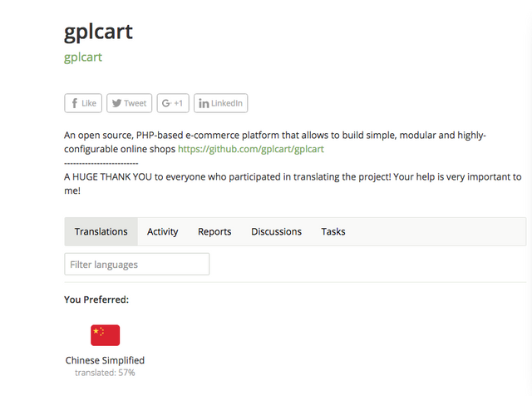Screen dimensions: 532x396
Task: Open the Translations tab
Action: 101,231
